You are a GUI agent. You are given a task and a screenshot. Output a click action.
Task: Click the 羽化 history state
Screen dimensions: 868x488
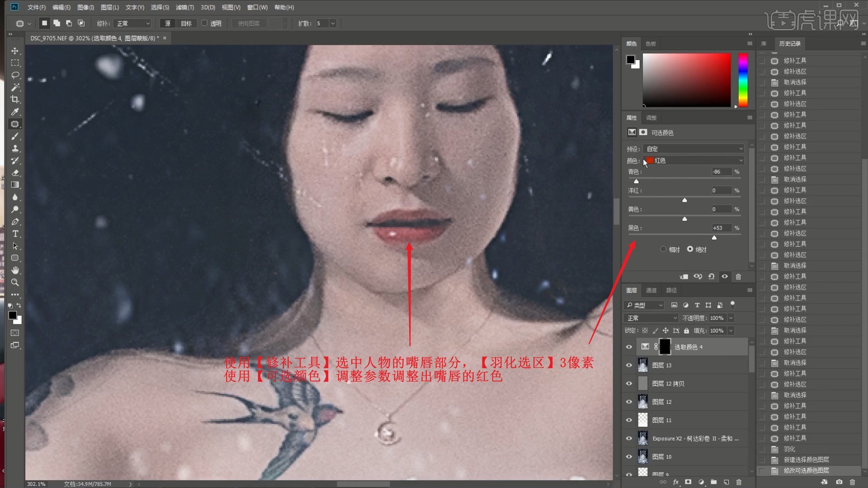tap(789, 449)
